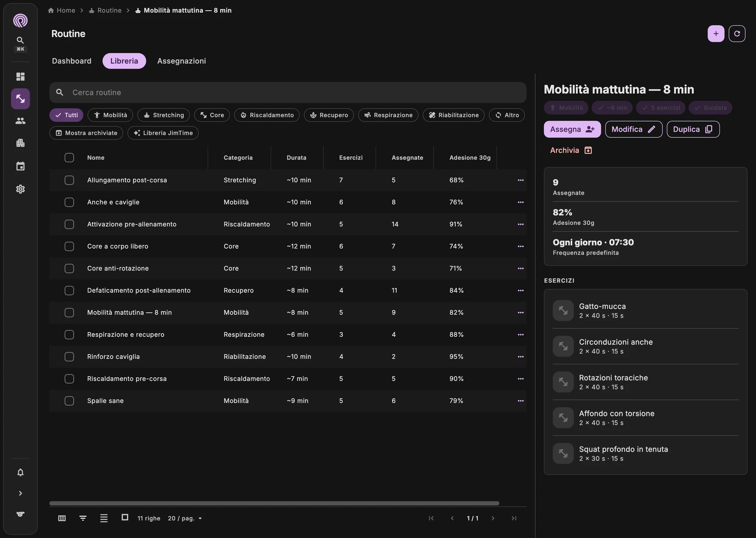Open the column settings icon in footer

pyautogui.click(x=62, y=518)
